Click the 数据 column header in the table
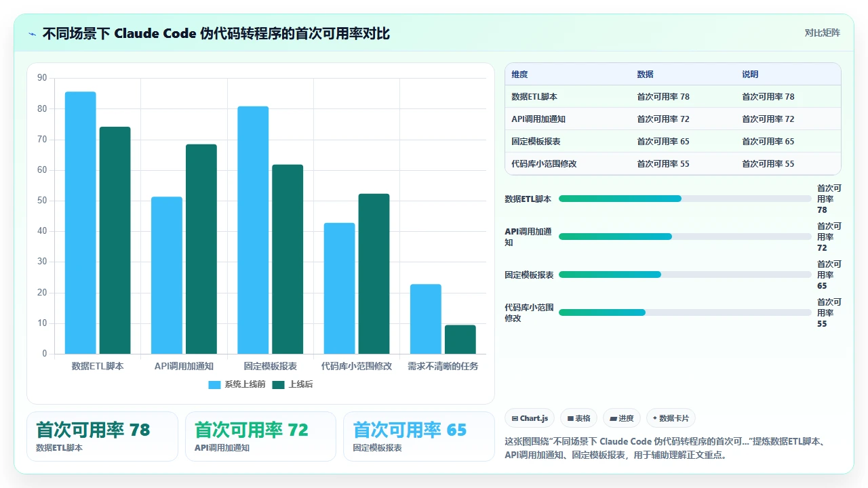Viewport: 868px width, 488px height. pyautogui.click(x=645, y=75)
